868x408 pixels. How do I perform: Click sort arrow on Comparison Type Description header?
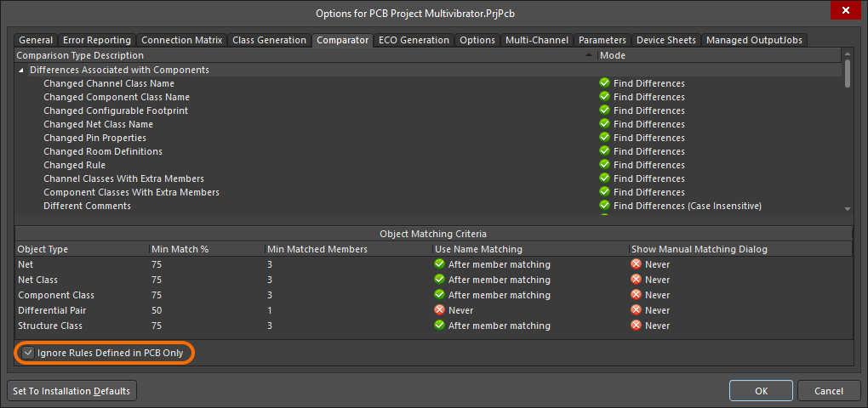pos(591,55)
